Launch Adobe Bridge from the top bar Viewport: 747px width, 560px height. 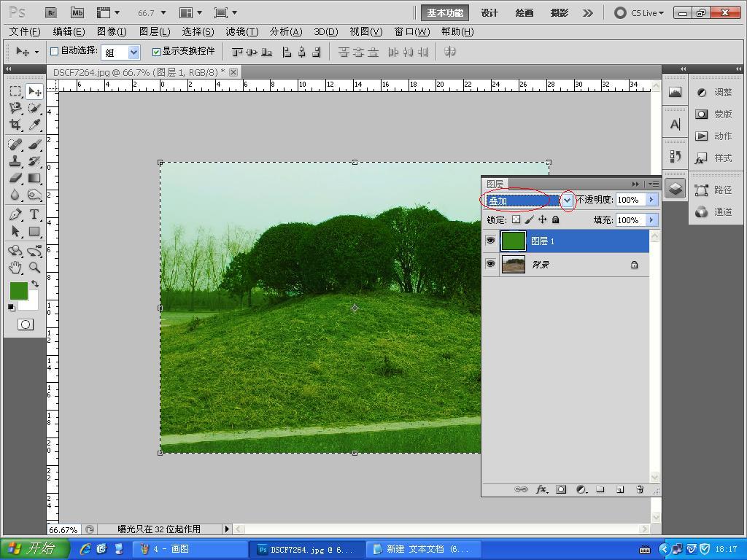click(51, 13)
